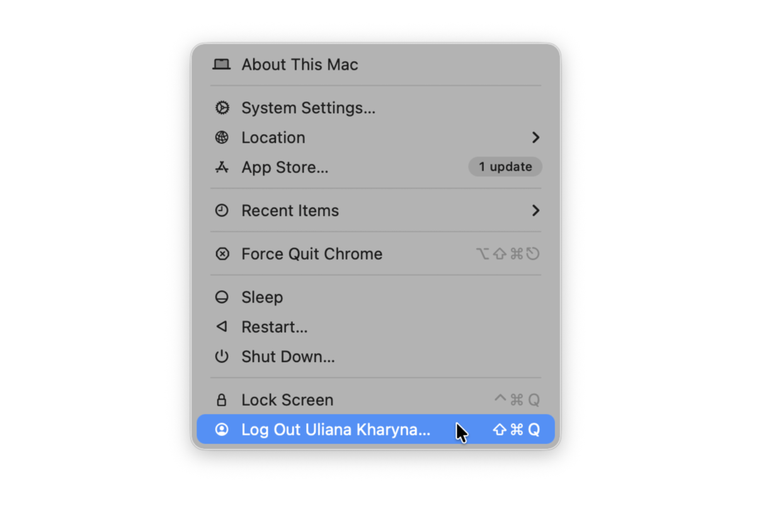Click the gear icon next to System Settings
Viewport: 766px width, 532px height.
coord(222,108)
